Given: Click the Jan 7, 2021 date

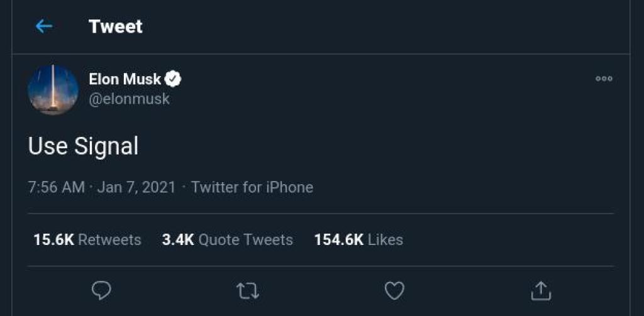Looking at the screenshot, I should click(136, 187).
